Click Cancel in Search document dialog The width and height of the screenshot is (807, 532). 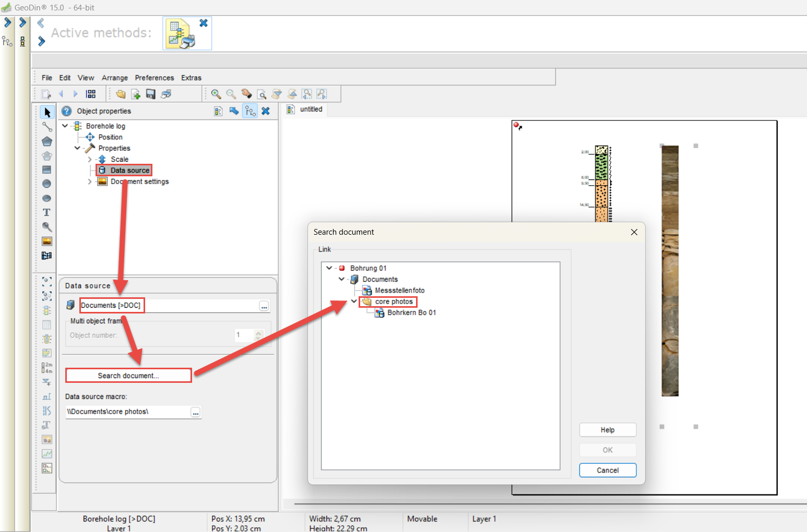coord(608,470)
